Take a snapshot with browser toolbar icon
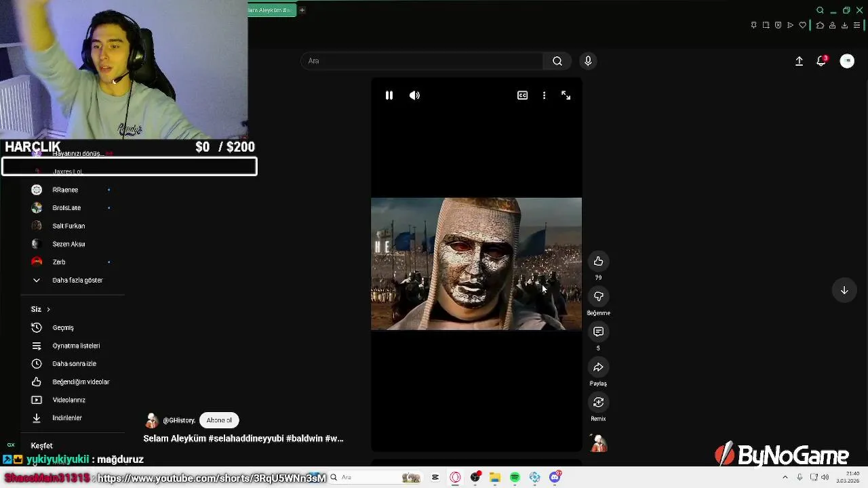 [766, 25]
